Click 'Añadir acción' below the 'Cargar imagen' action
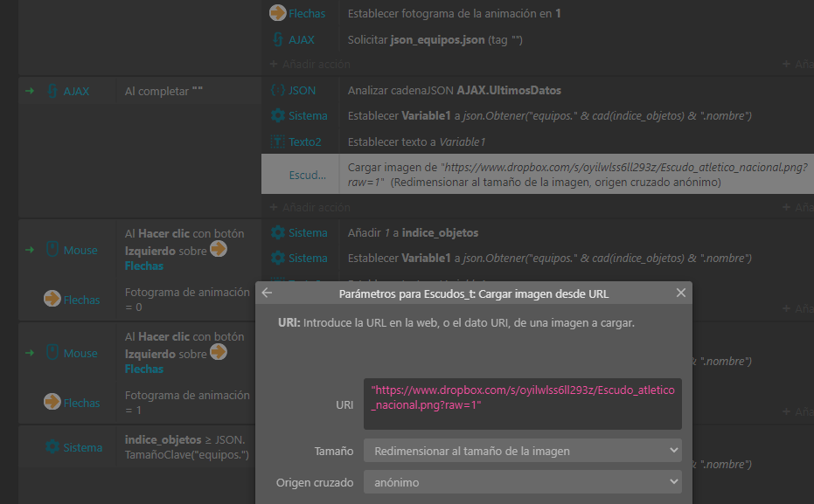The height and width of the screenshot is (504, 814). (310, 207)
